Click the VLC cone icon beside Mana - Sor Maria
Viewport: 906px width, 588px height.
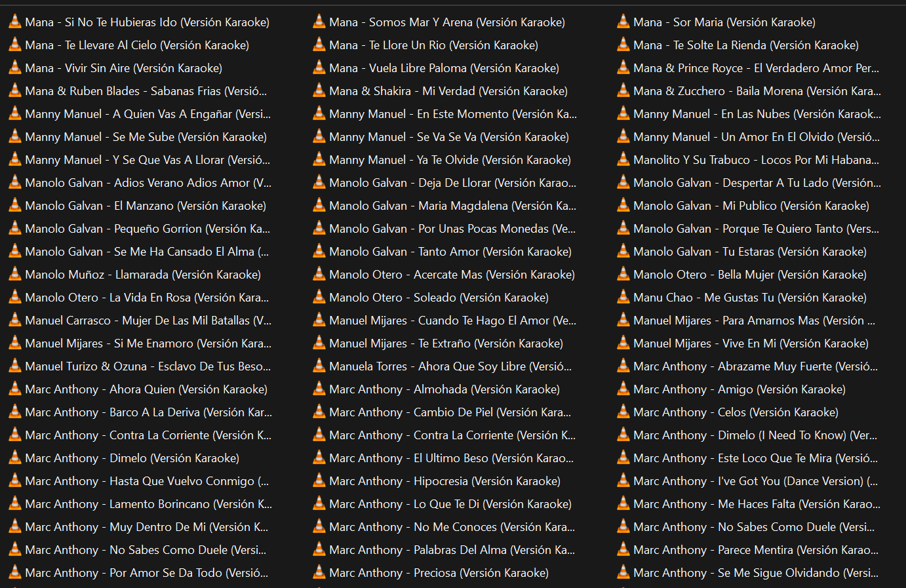(x=623, y=22)
